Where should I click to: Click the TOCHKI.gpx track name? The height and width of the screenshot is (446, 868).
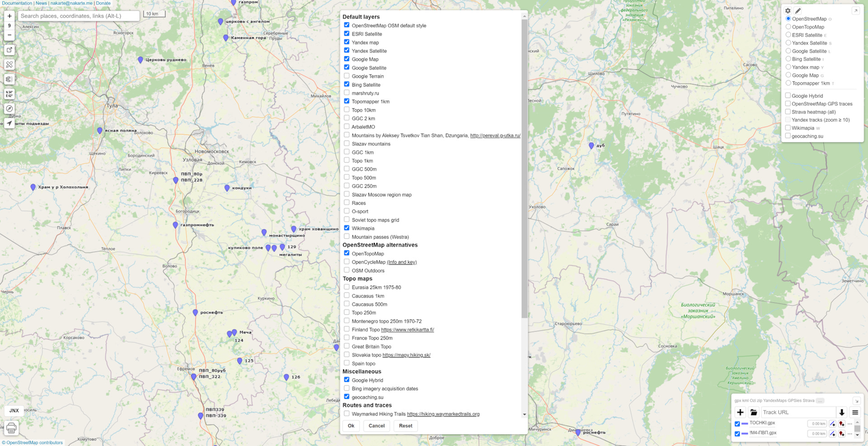pos(762,423)
